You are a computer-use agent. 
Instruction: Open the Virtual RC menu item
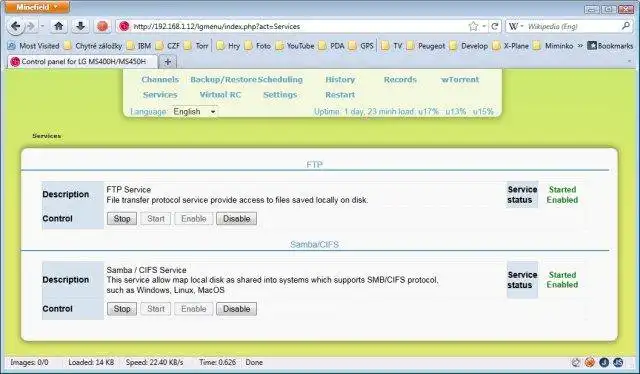pyautogui.click(x=220, y=95)
